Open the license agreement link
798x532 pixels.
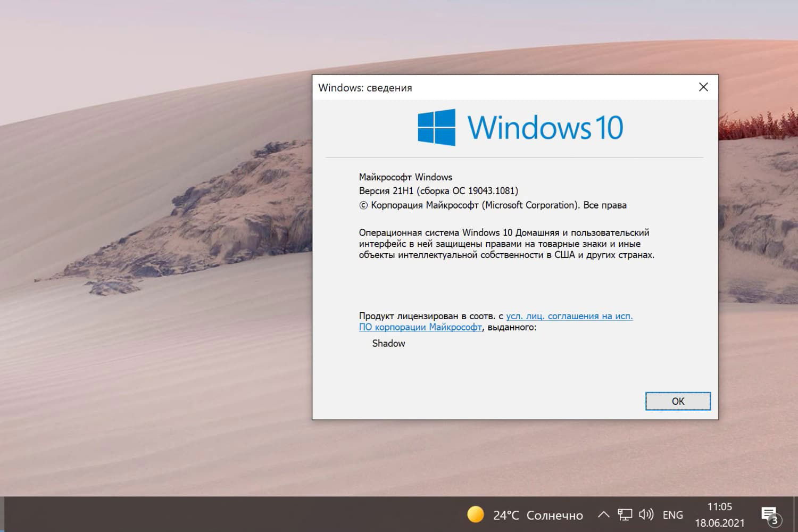coord(569,315)
